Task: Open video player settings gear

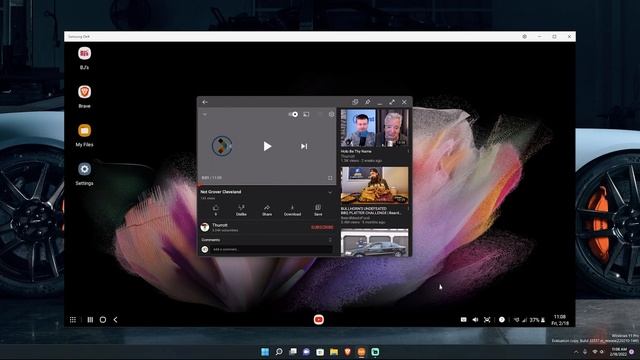Action: pyautogui.click(x=331, y=114)
